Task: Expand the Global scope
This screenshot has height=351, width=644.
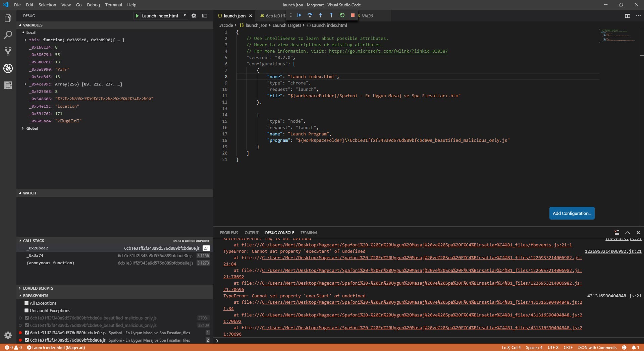Action: (x=23, y=128)
